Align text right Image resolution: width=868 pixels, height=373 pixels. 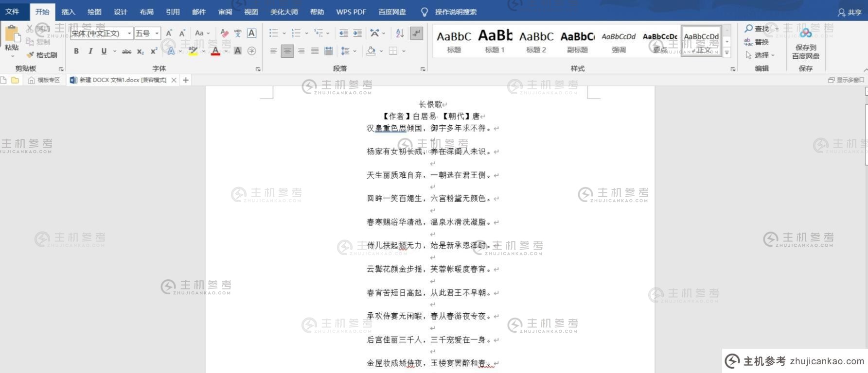click(301, 51)
